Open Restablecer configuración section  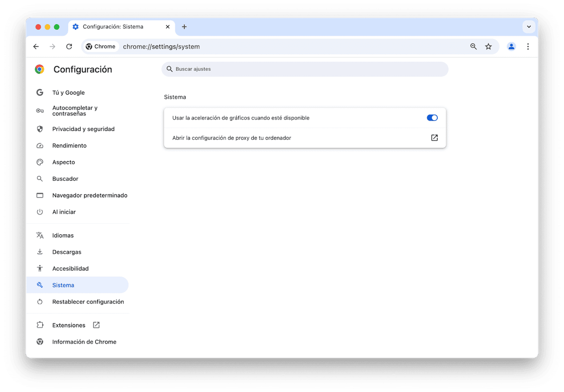coord(77,302)
